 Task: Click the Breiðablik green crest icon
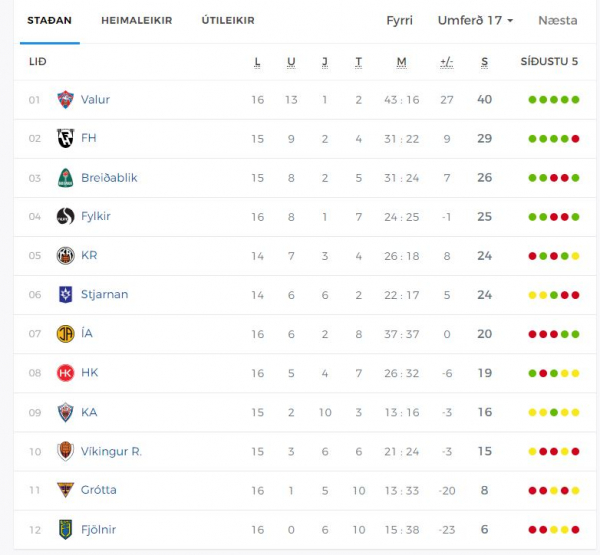pos(65,178)
